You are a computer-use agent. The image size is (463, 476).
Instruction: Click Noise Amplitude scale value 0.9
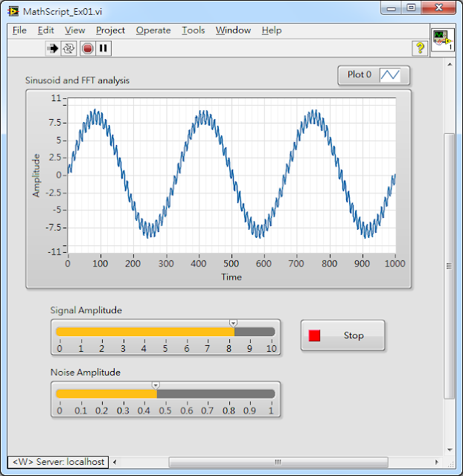click(x=249, y=411)
